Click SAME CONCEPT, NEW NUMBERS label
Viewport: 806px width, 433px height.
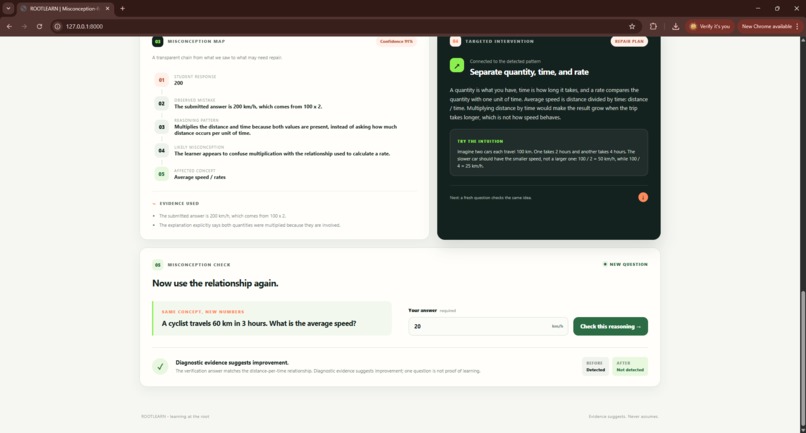203,312
